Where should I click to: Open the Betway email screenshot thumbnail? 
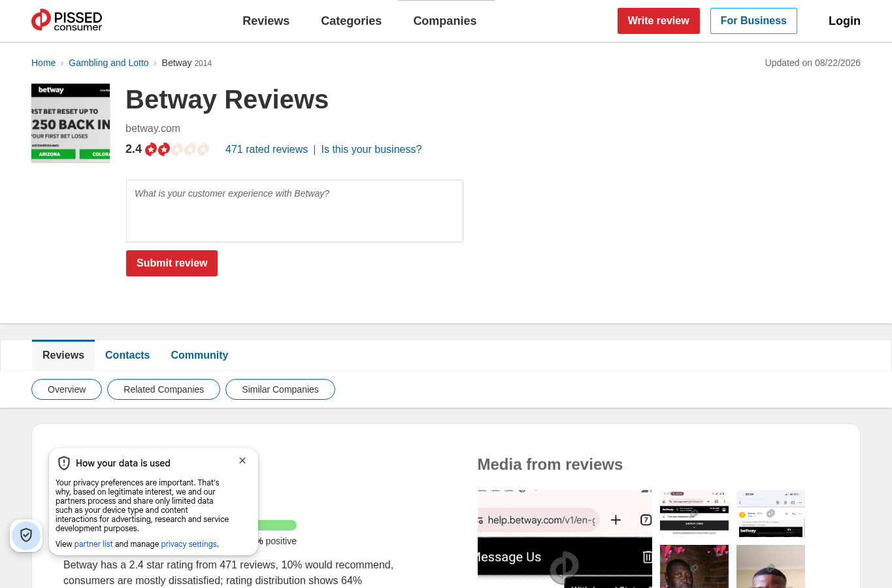(x=770, y=514)
